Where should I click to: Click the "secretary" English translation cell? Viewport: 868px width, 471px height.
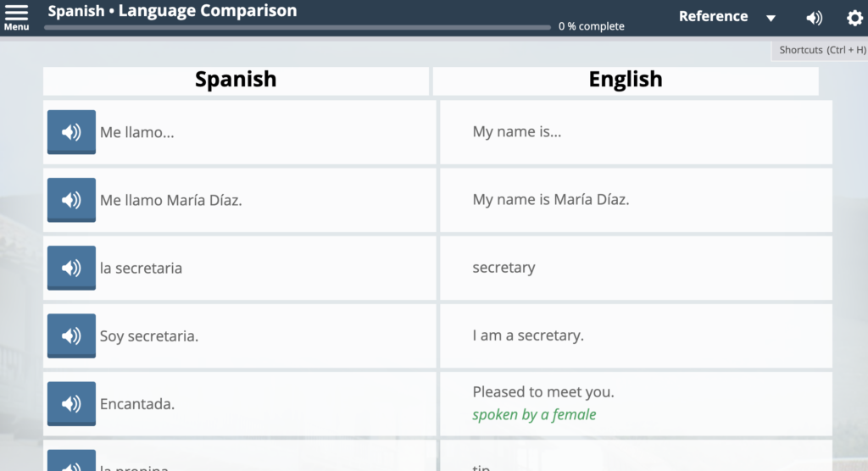click(504, 268)
